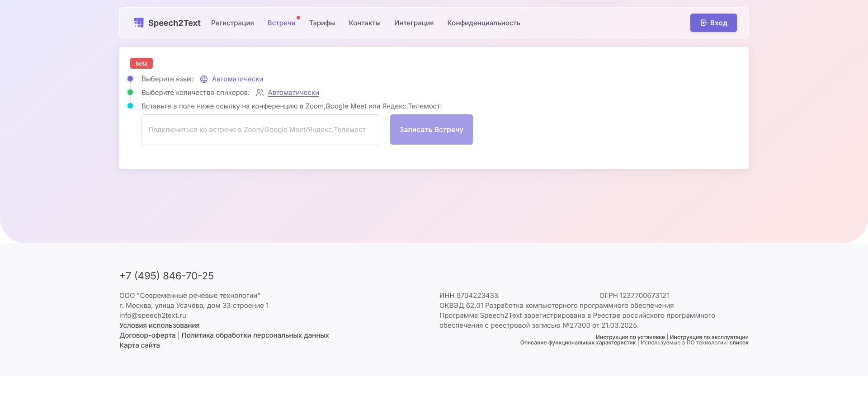Open the Регистрация menu item
The image size is (868, 419).
[x=232, y=23]
